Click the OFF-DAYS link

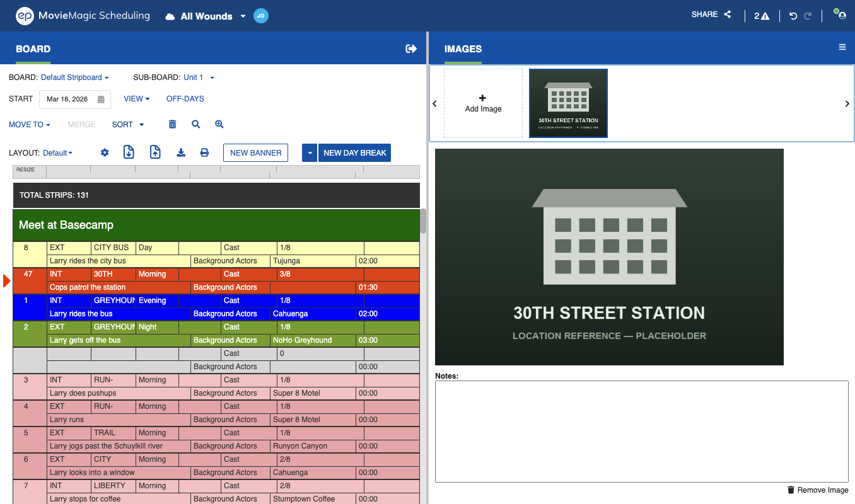point(185,99)
